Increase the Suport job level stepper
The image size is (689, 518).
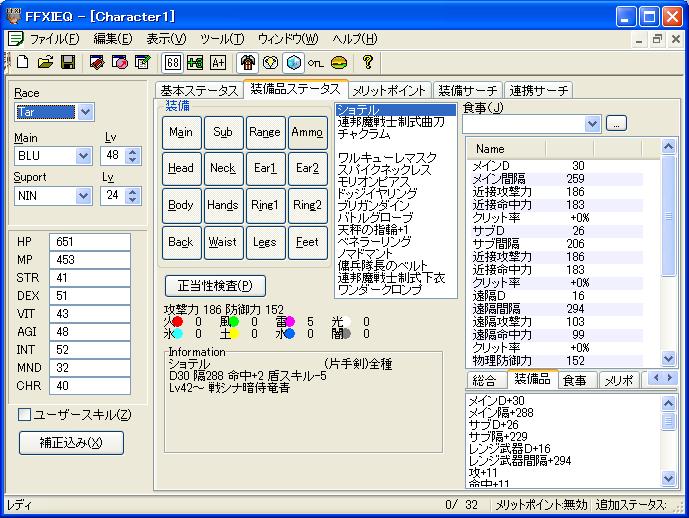point(133,192)
